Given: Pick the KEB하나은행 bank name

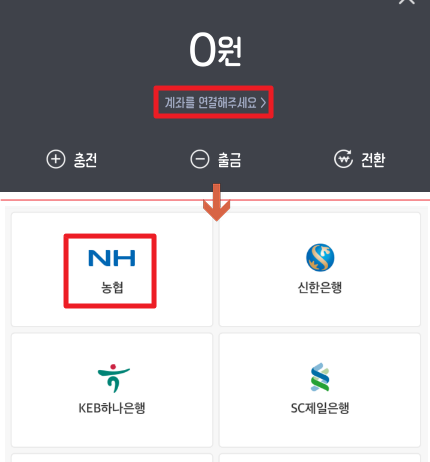Looking at the screenshot, I should point(112,408).
